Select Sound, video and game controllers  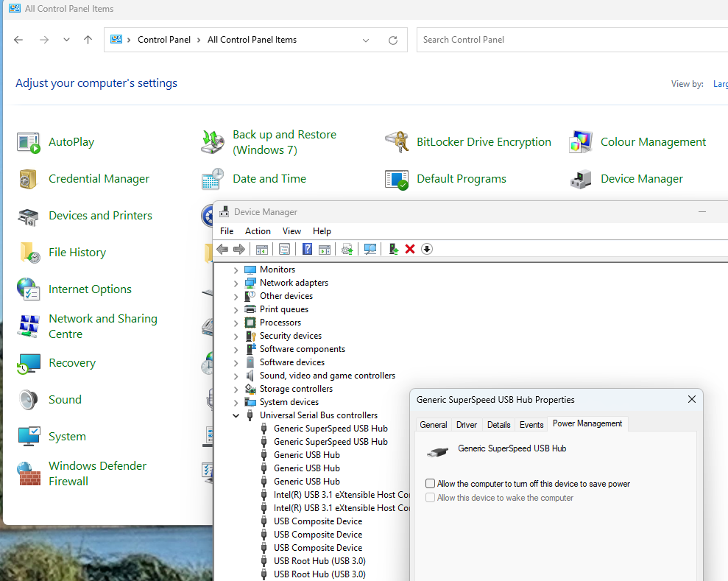328,376
